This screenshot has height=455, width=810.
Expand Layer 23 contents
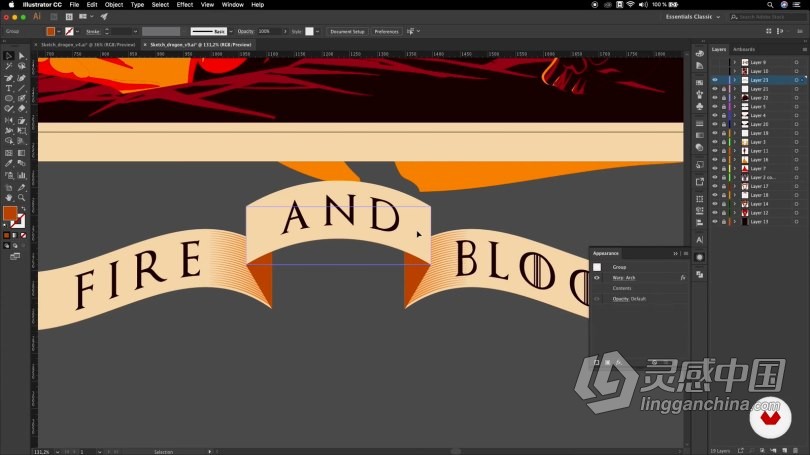pyautogui.click(x=735, y=80)
